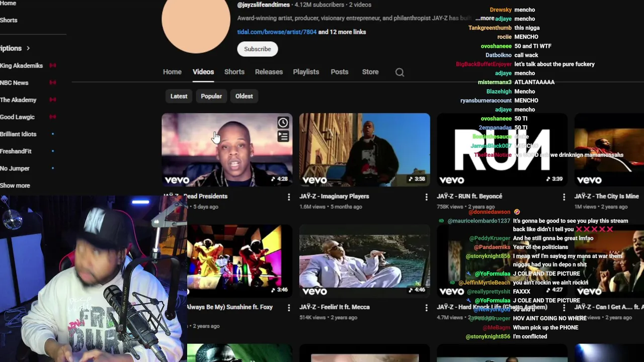The height and width of the screenshot is (362, 644).
Task: Open the Posts tab
Action: (340, 72)
